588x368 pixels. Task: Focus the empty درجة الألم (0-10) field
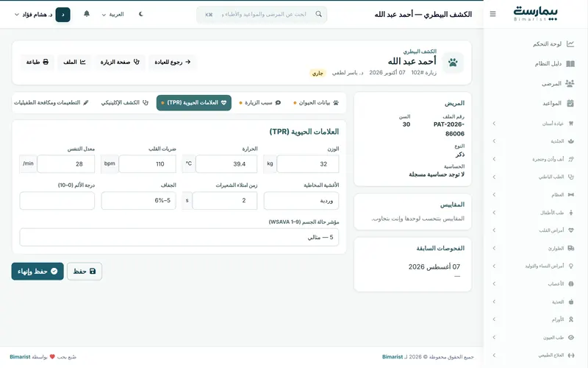[x=57, y=200]
